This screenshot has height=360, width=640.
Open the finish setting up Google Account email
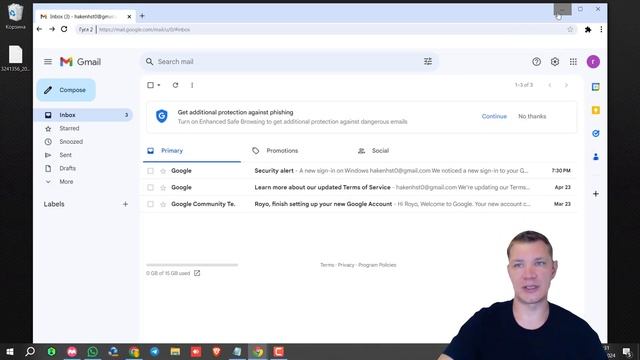pyautogui.click(x=359, y=204)
